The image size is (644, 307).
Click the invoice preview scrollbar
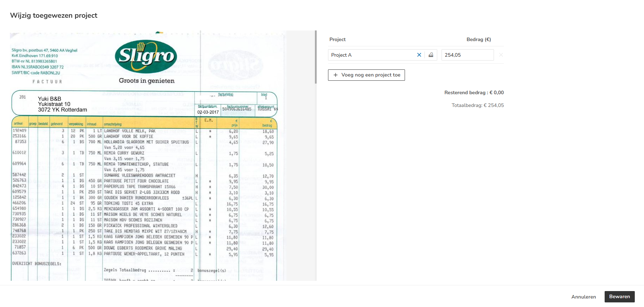coord(316,57)
